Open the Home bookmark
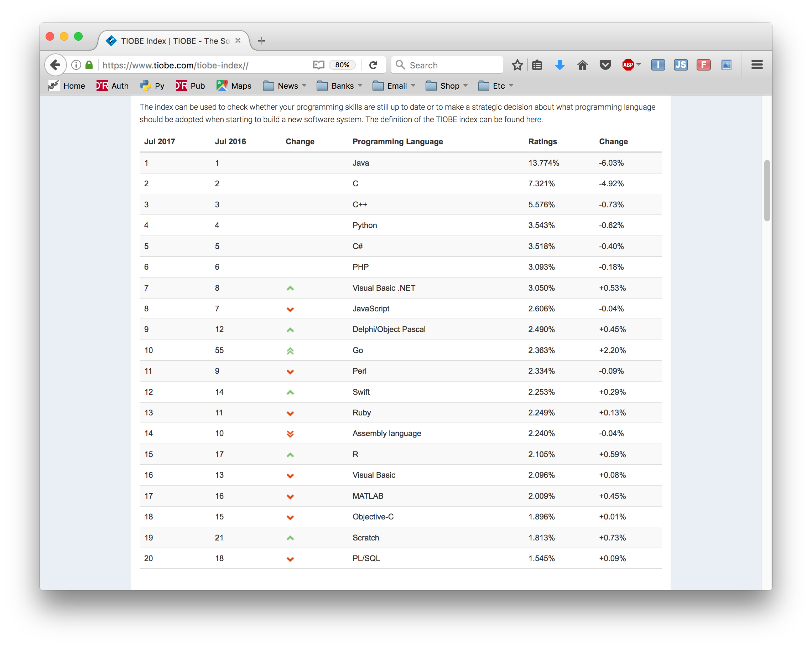 click(x=67, y=86)
